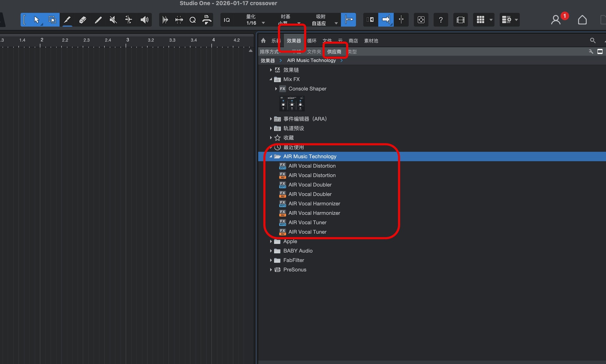Open the user account icon

point(555,20)
